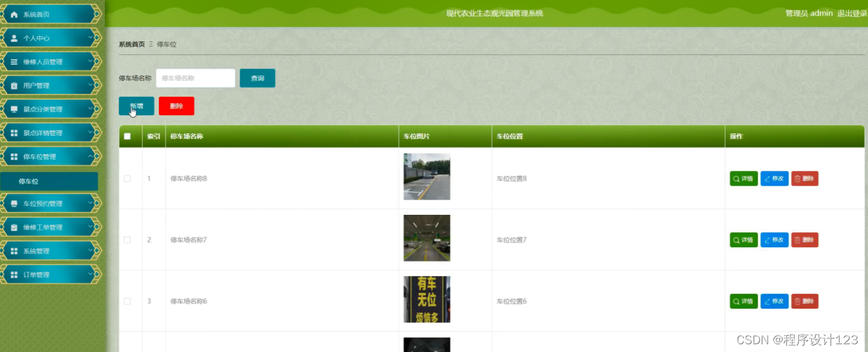Image resolution: width=868 pixels, height=352 pixels.
Task: Click the grid icon for 景点详情管理
Action: [x=14, y=133]
